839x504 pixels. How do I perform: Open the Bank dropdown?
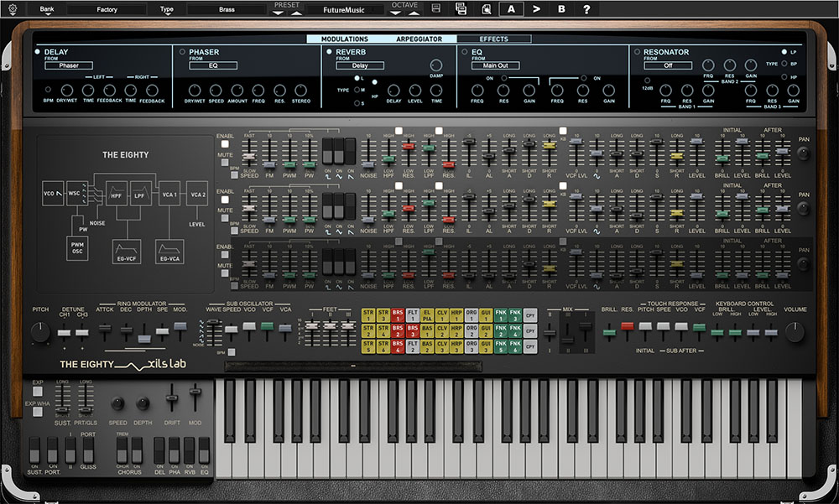tap(47, 9)
